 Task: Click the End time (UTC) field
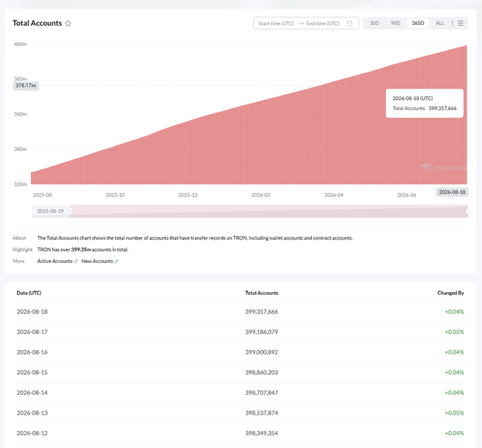tap(323, 23)
